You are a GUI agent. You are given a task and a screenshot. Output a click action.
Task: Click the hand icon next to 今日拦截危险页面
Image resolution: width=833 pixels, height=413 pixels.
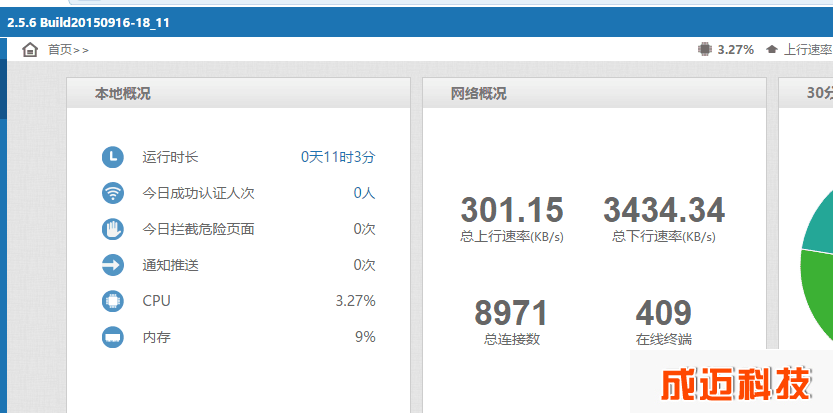point(113,229)
